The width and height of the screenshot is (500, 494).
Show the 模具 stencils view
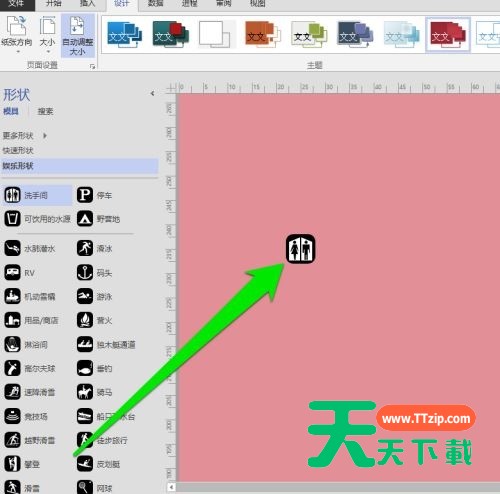click(11, 111)
